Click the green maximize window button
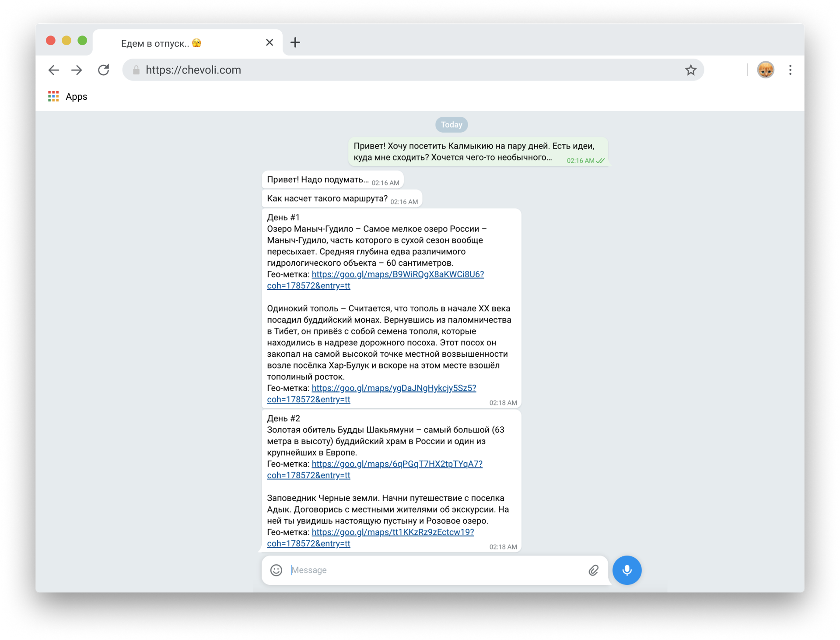Viewport: 840px width, 640px height. point(82,41)
